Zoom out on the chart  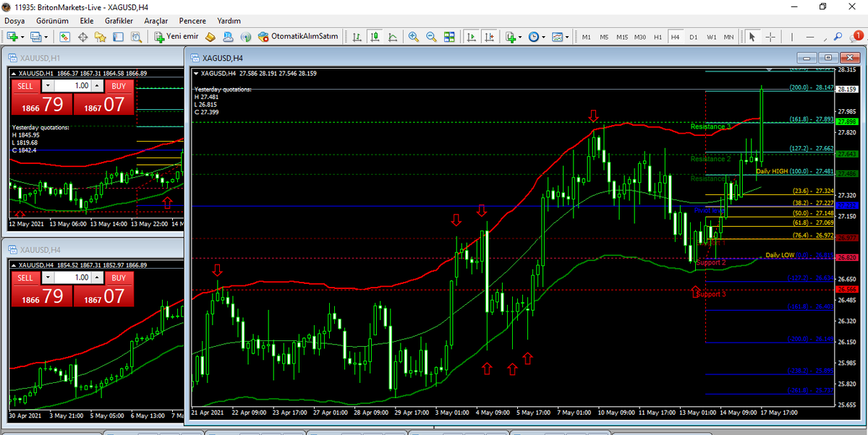[x=431, y=36]
